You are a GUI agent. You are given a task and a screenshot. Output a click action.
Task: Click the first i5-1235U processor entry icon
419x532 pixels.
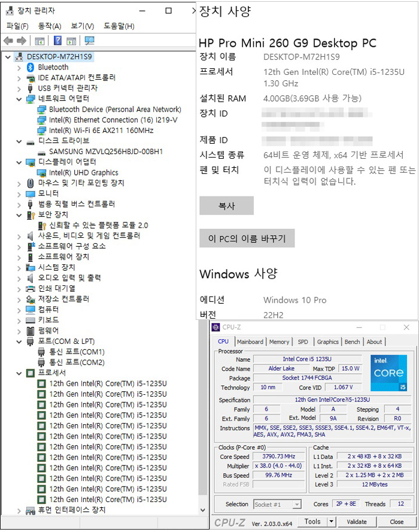41,384
